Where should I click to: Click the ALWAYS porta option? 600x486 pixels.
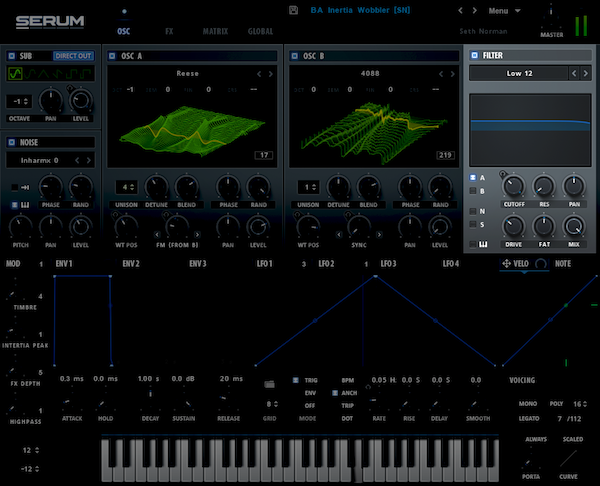pyautogui.click(x=536, y=439)
